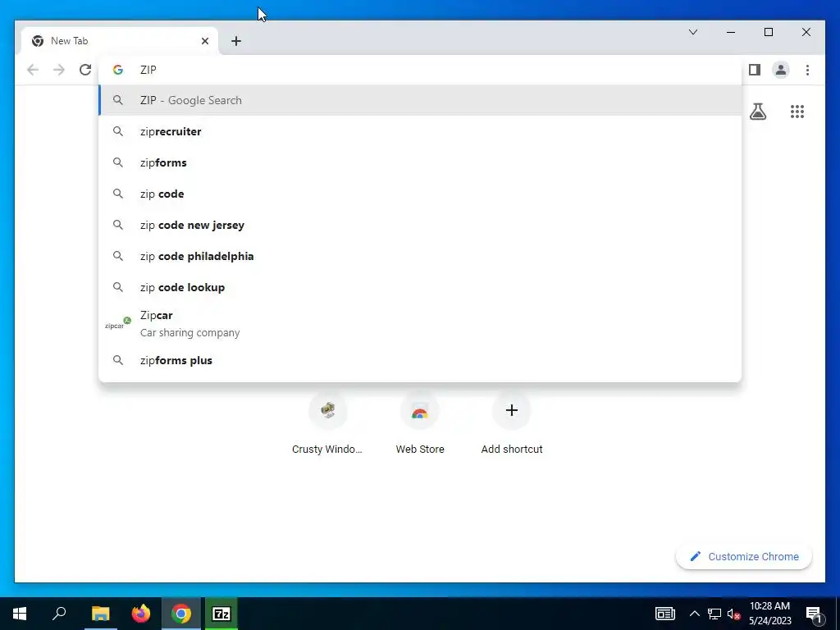
Task: Click the browser back arrow
Action: click(x=33, y=70)
